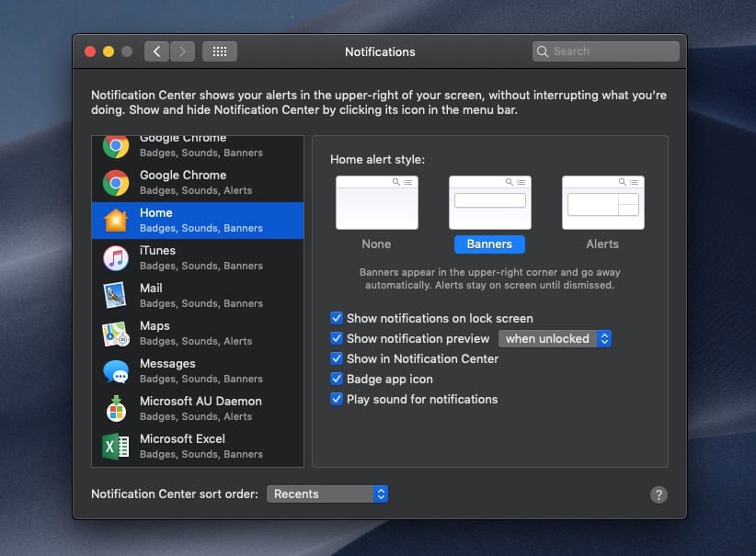Click into the Search field
Image resolution: width=756 pixels, height=556 pixels.
coord(606,51)
